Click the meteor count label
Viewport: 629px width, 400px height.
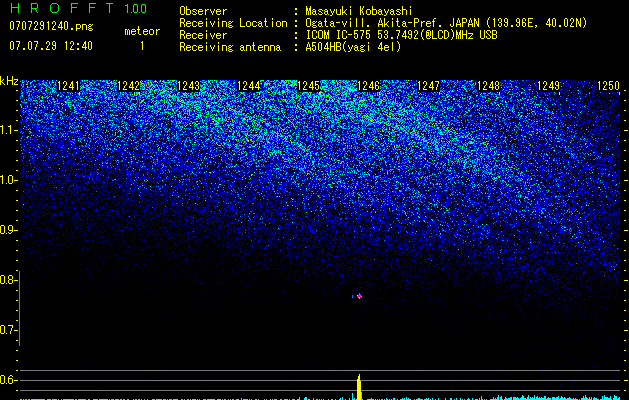pos(142,31)
